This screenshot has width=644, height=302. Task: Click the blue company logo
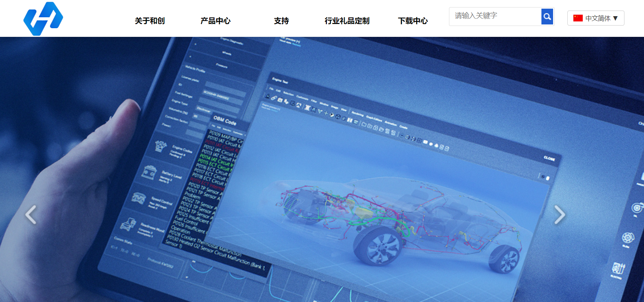point(43,19)
